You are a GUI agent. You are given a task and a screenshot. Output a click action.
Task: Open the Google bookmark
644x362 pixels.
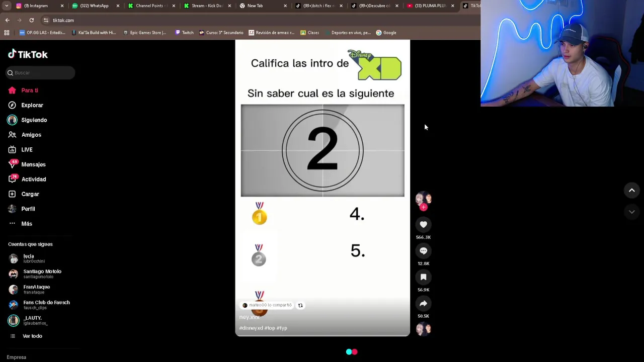click(386, 33)
